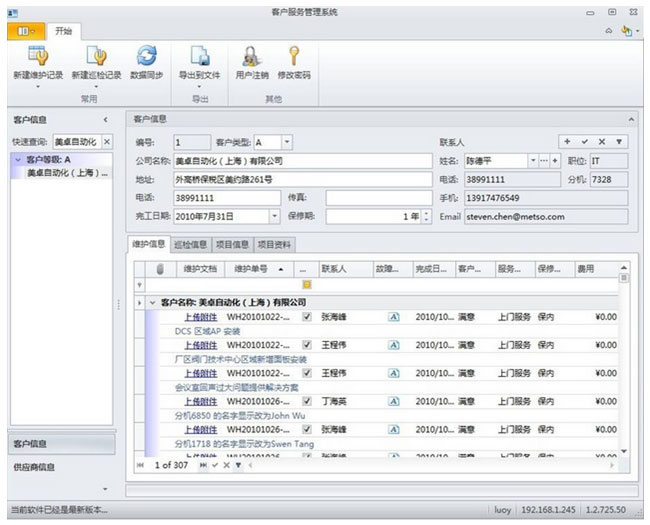Screen dimensions: 650x525
Task: Click the first 上传附件 link
Action: pyautogui.click(x=200, y=317)
